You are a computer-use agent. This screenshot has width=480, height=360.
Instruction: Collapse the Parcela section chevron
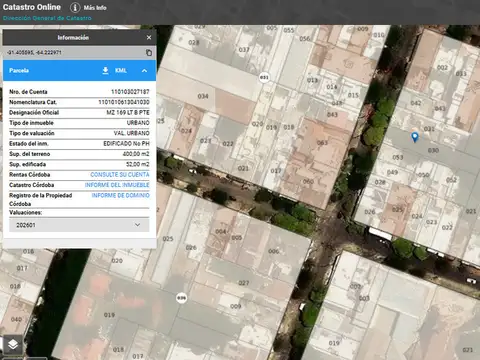coord(144,71)
